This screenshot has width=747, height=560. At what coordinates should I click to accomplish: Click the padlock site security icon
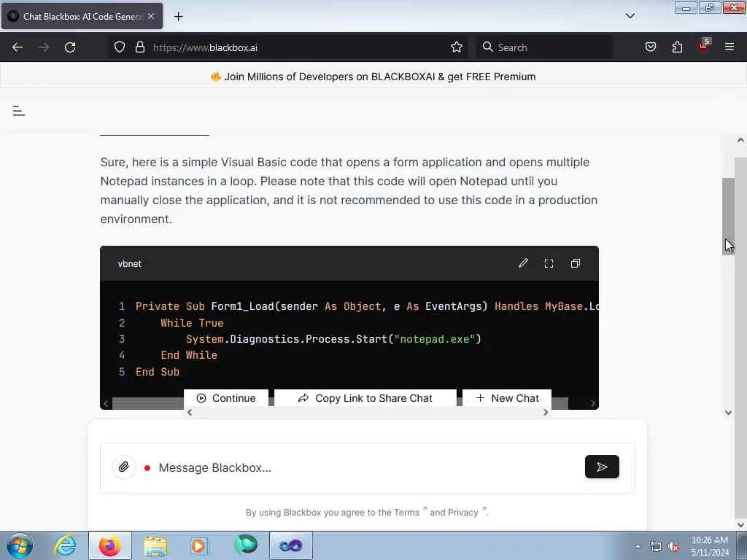coord(139,47)
